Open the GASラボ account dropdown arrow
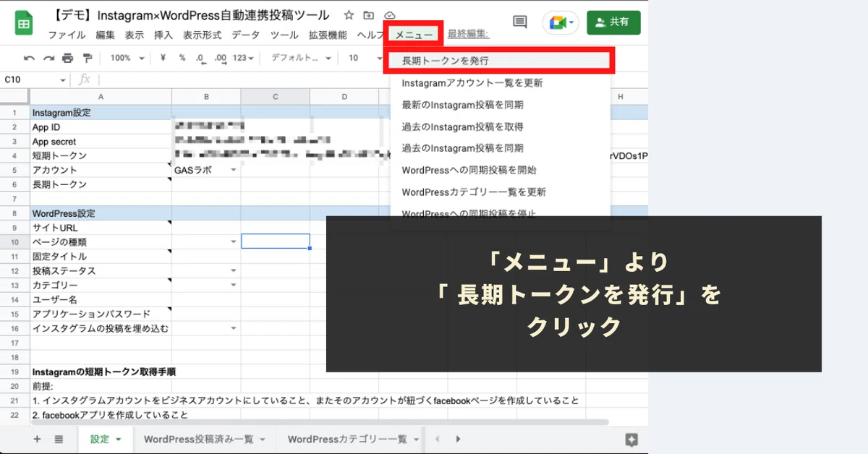868x454 pixels. point(234,170)
